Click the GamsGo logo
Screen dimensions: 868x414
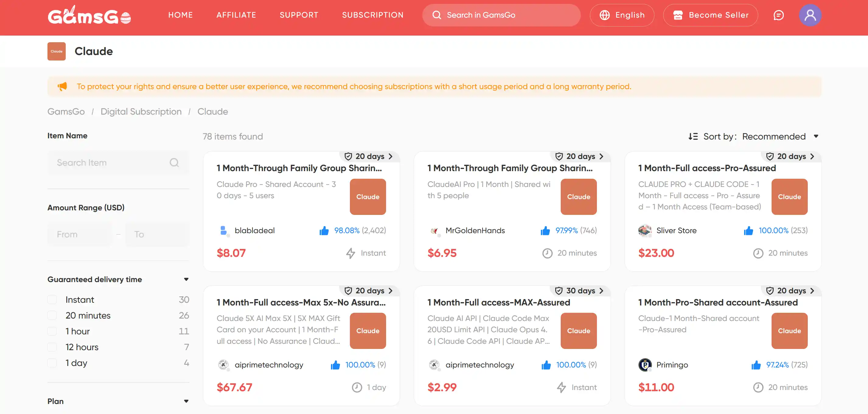point(89,16)
